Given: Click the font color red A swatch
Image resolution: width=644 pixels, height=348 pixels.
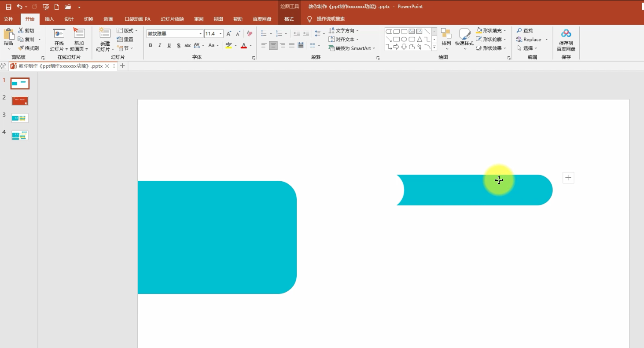Looking at the screenshot, I should (x=244, y=45).
